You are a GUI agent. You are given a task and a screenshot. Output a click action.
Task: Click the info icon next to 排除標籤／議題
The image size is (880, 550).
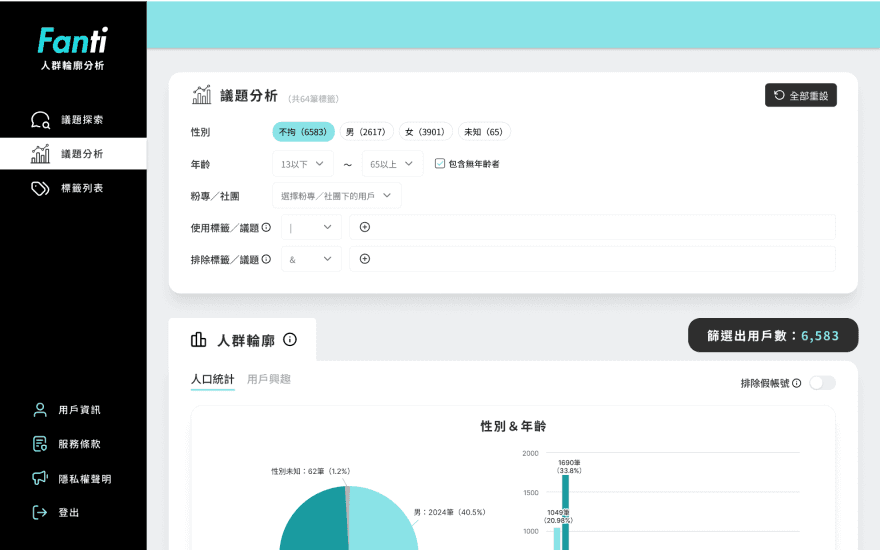coord(267,259)
